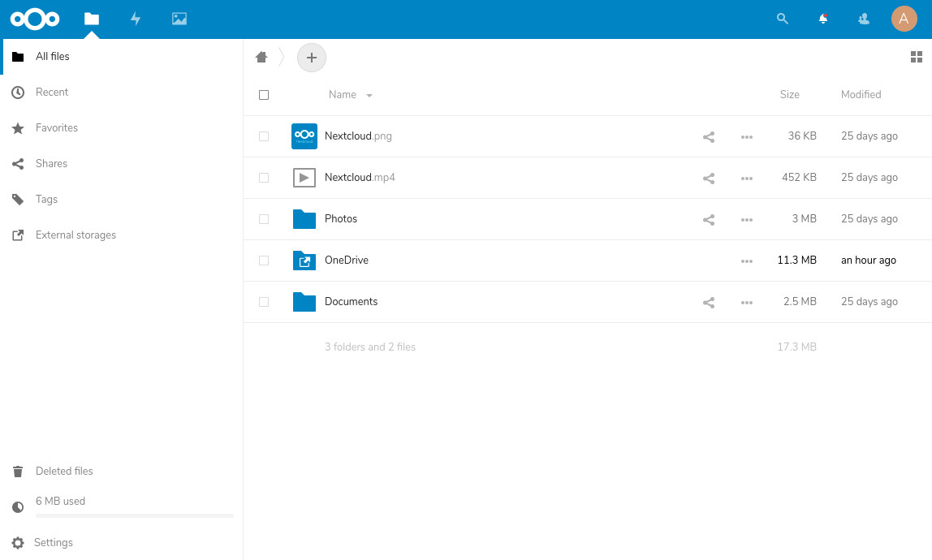Click the 'an hour ago' modified time
Screen dimensions: 932x560
(869, 261)
